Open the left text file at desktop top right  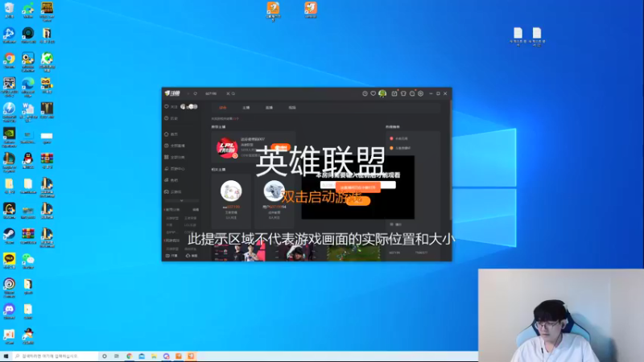[x=518, y=36]
